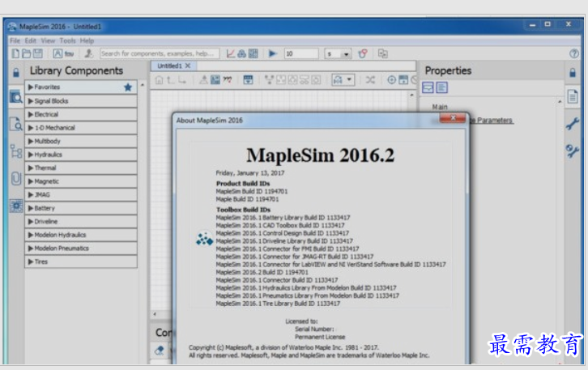Click the simulation duration field showing 10
The width and height of the screenshot is (588, 370).
coord(301,53)
